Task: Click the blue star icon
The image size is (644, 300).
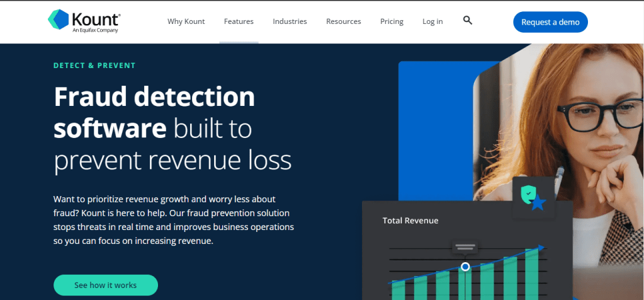Action: tap(539, 204)
